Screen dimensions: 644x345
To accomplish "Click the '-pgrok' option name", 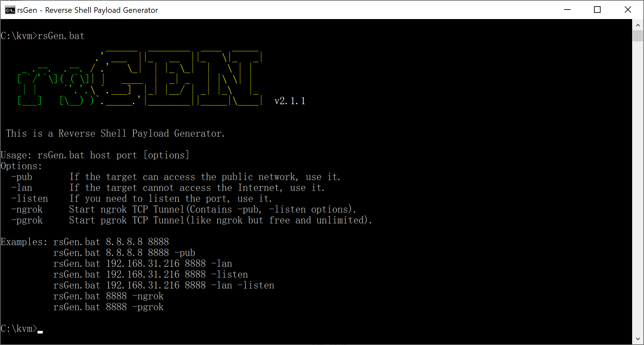I will pos(27,220).
